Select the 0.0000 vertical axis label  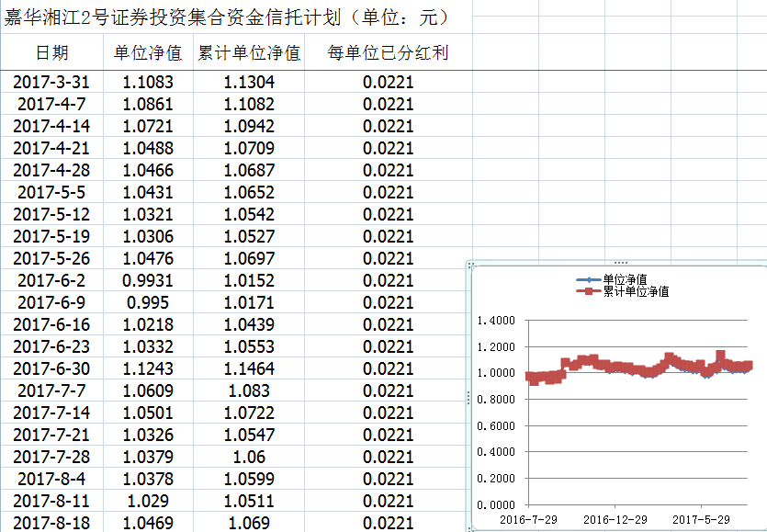(496, 504)
